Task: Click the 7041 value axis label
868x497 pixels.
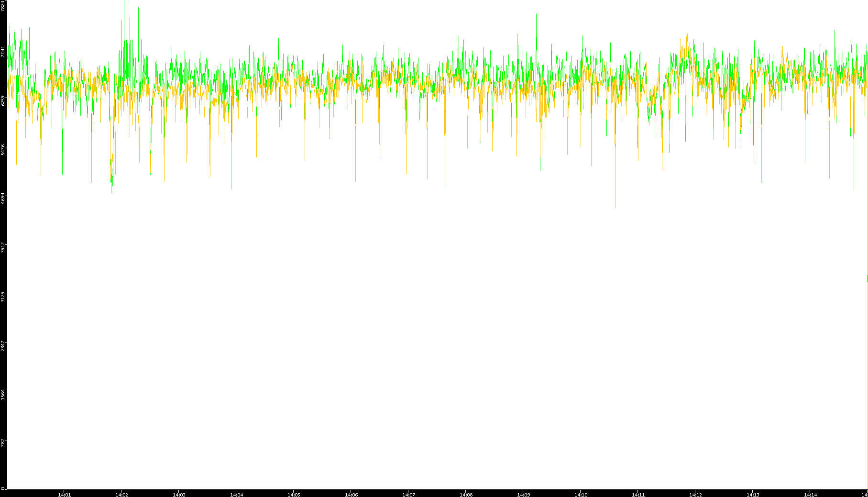Action: point(3,52)
